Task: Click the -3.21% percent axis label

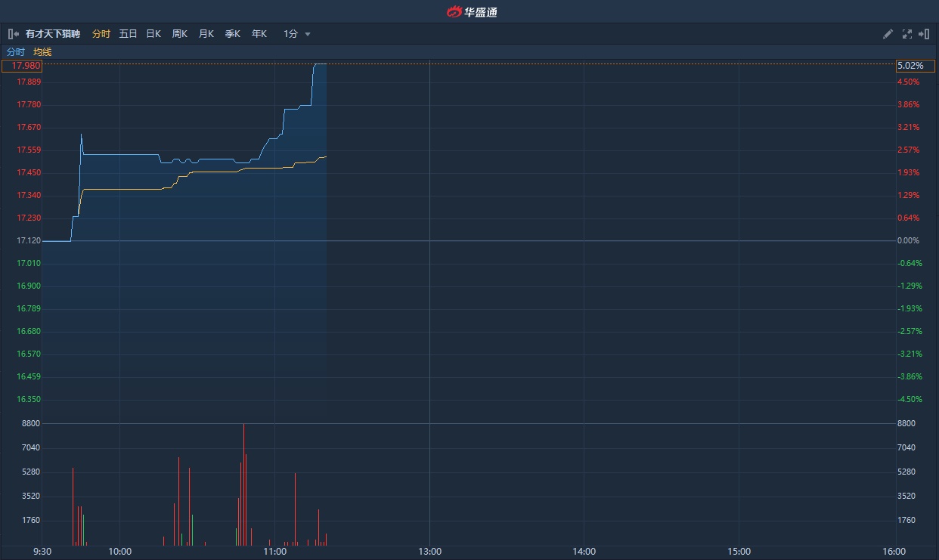Action: pos(910,354)
